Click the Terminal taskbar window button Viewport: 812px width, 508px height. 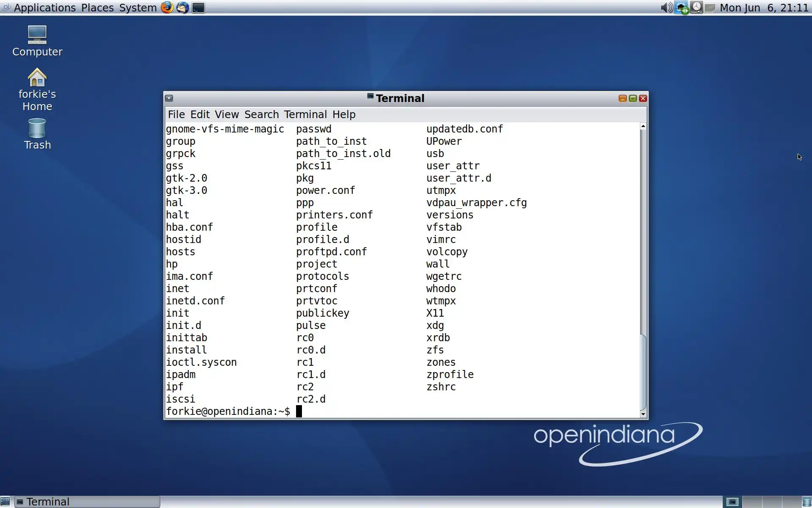pos(88,502)
